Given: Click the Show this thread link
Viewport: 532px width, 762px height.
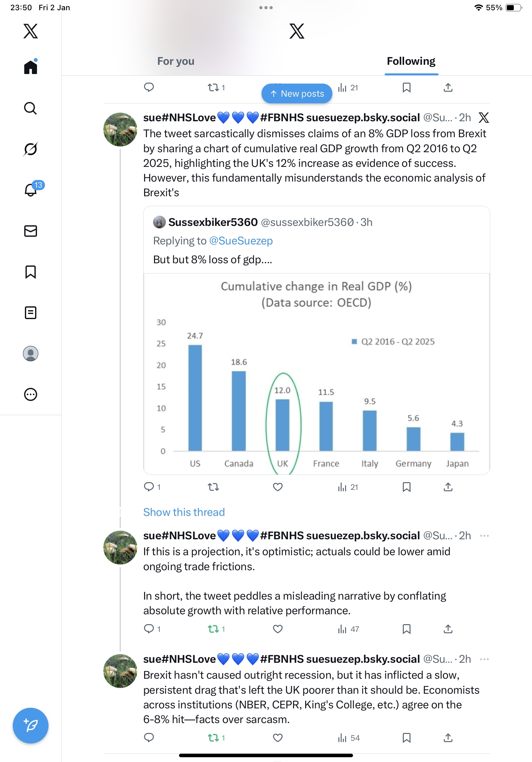Looking at the screenshot, I should (184, 512).
